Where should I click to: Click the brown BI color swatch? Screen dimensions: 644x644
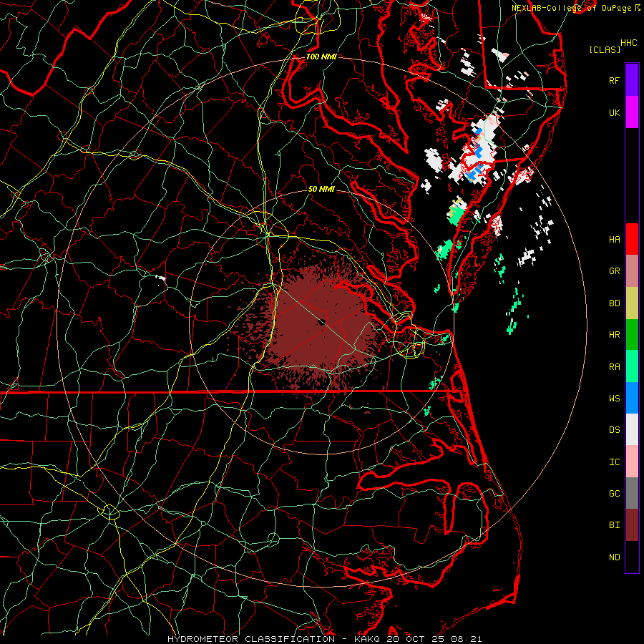coord(632,525)
